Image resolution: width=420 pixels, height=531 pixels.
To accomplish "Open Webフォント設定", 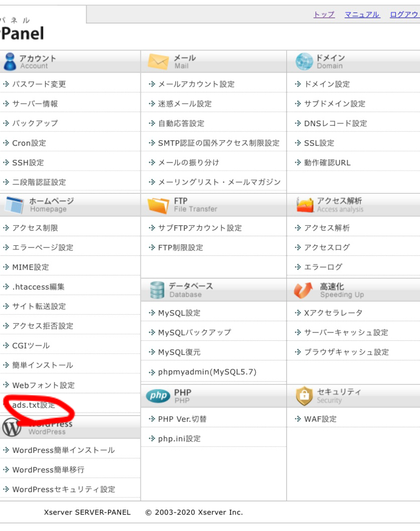I will pyautogui.click(x=43, y=385).
